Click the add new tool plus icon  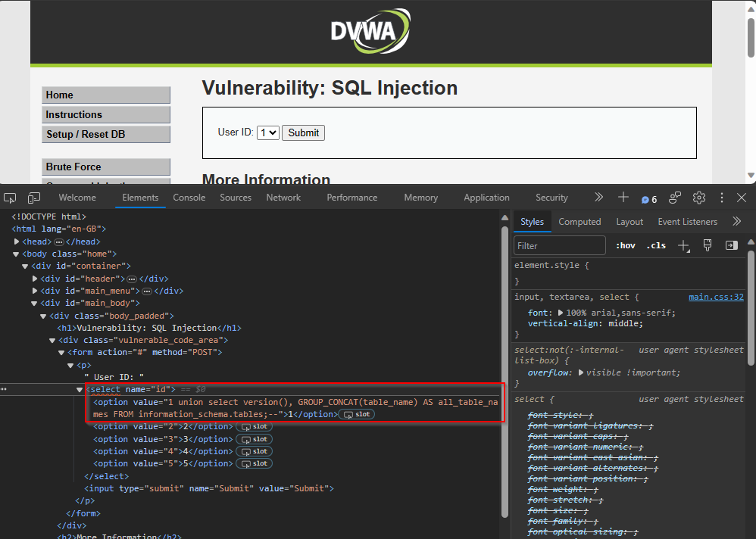623,198
